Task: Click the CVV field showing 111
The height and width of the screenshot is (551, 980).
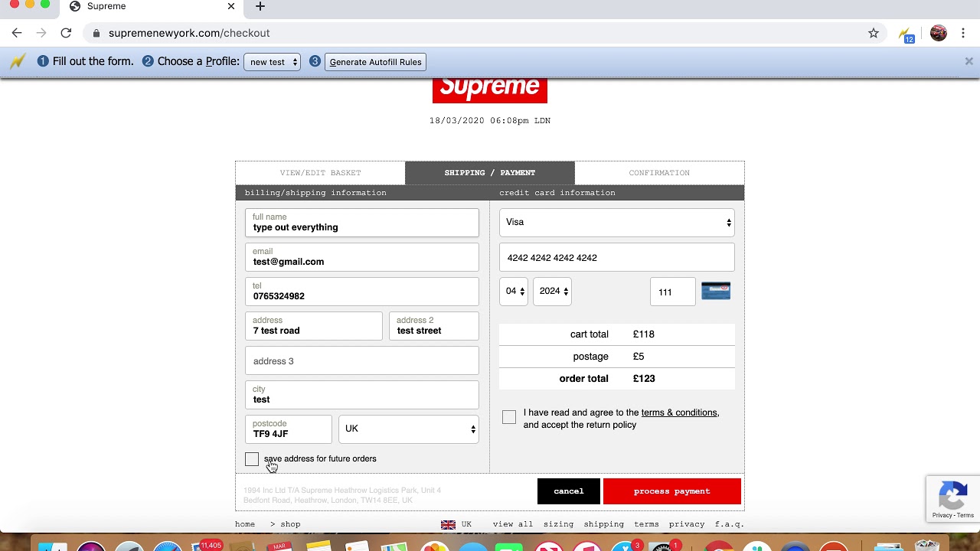Action: (673, 292)
